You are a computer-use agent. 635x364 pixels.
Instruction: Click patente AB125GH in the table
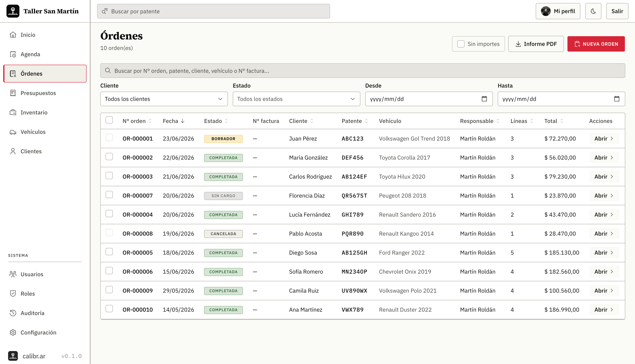pyautogui.click(x=354, y=253)
